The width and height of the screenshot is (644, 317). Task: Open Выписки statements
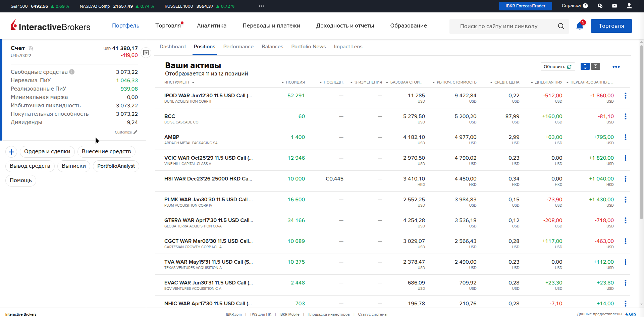[x=74, y=166]
